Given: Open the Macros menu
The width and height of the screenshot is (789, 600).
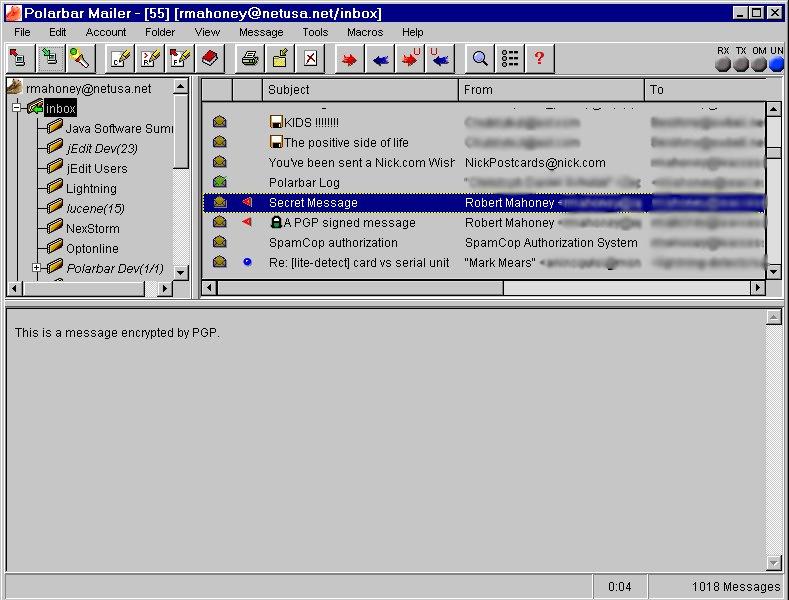Looking at the screenshot, I should [x=365, y=32].
